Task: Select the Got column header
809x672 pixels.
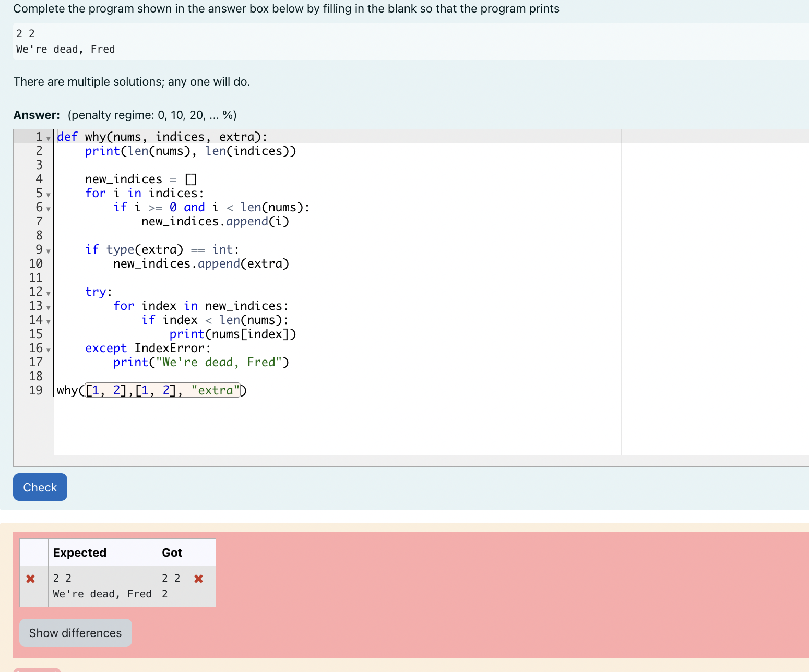Action: [171, 552]
